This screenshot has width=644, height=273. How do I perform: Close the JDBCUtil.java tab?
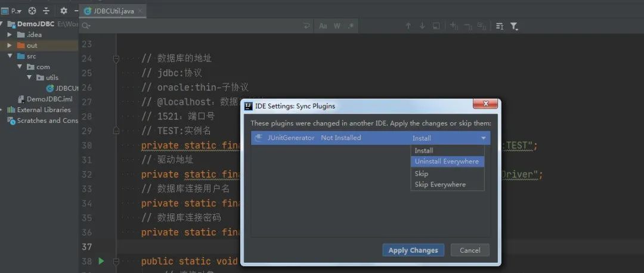click(x=141, y=11)
